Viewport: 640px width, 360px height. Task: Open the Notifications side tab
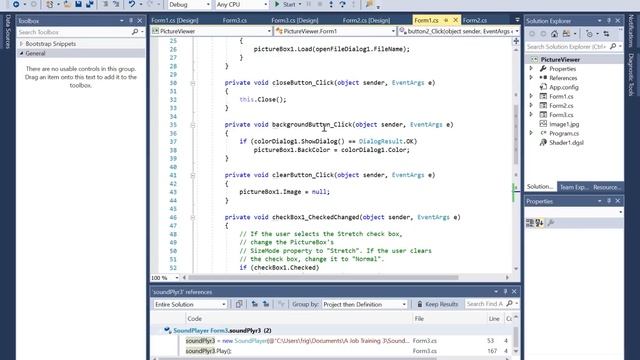click(631, 31)
